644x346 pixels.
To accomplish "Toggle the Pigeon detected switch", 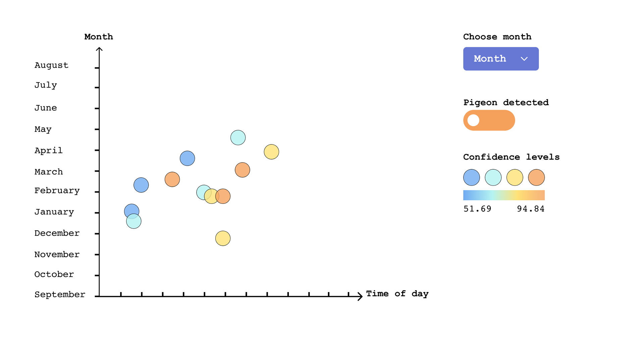I will tap(489, 120).
